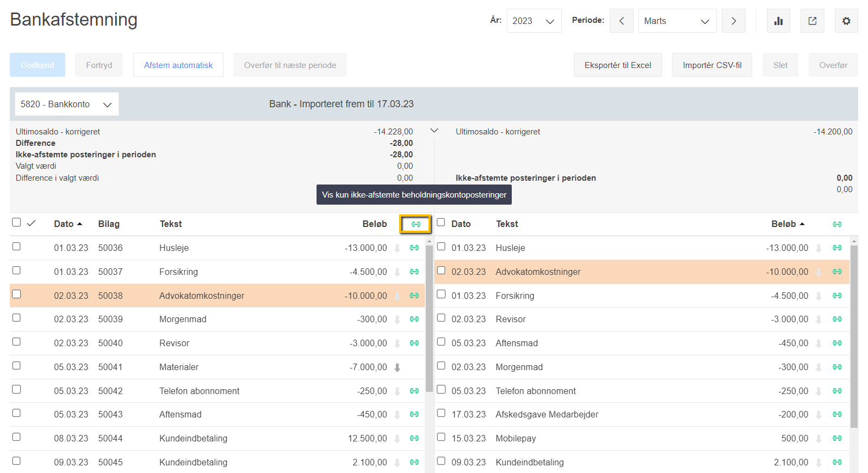Click down arrow on Materialer 50041 row
This screenshot has width=868, height=473.
[x=398, y=367]
